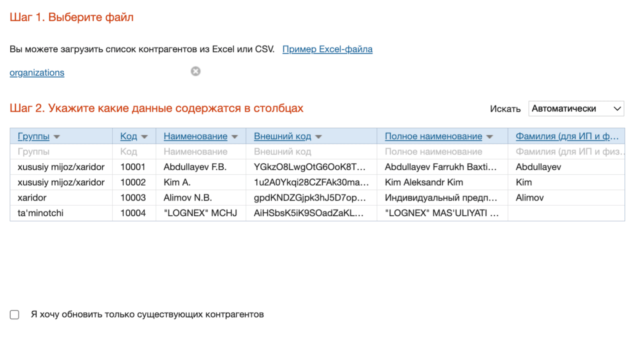The width and height of the screenshot is (644, 337).
Task: Click the "Kim Aleksandr Kim" full name cell
Action: click(424, 182)
